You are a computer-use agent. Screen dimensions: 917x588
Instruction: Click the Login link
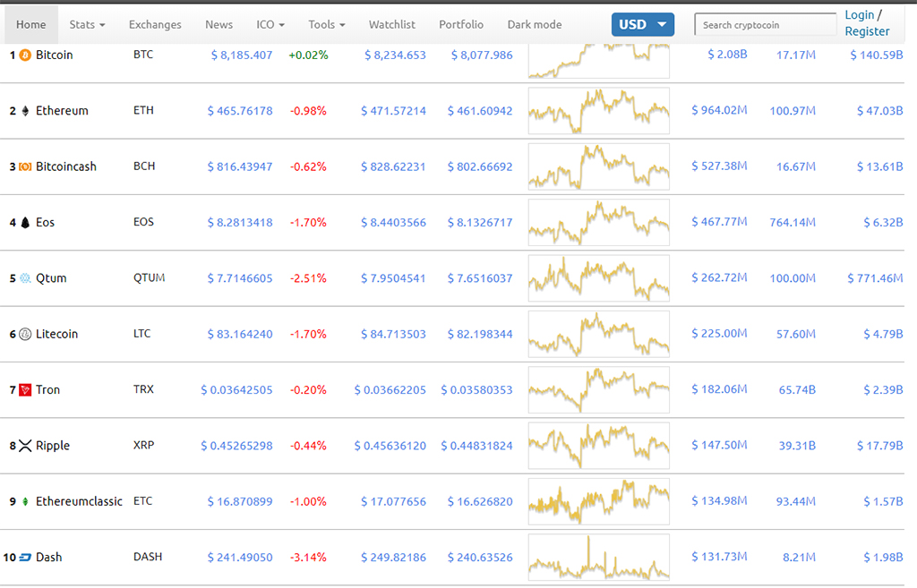click(x=859, y=15)
